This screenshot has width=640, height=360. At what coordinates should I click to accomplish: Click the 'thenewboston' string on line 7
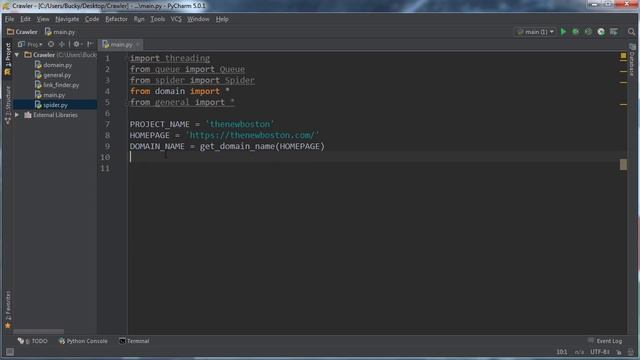coord(240,124)
